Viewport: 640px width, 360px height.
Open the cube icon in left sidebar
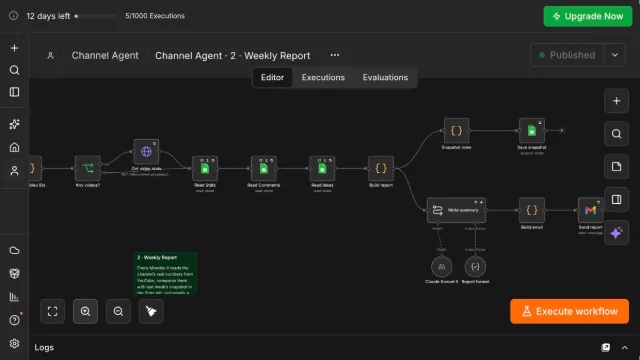pos(14,273)
